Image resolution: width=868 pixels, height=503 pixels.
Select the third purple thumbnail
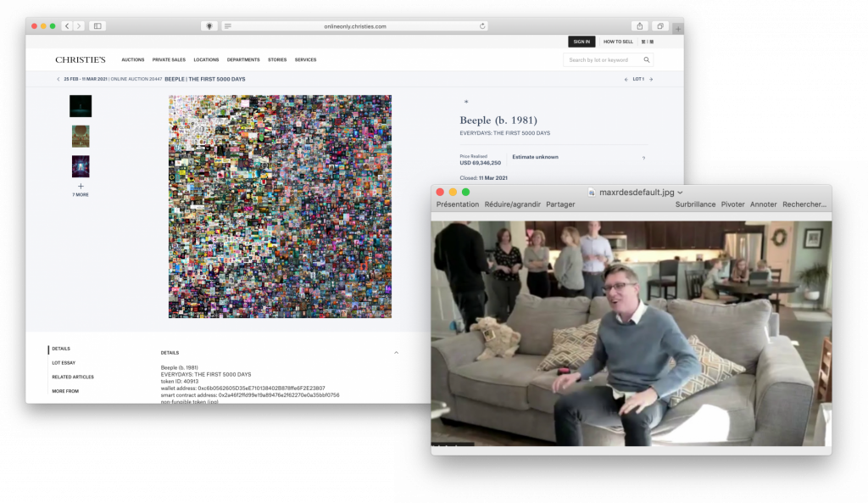[81, 166]
